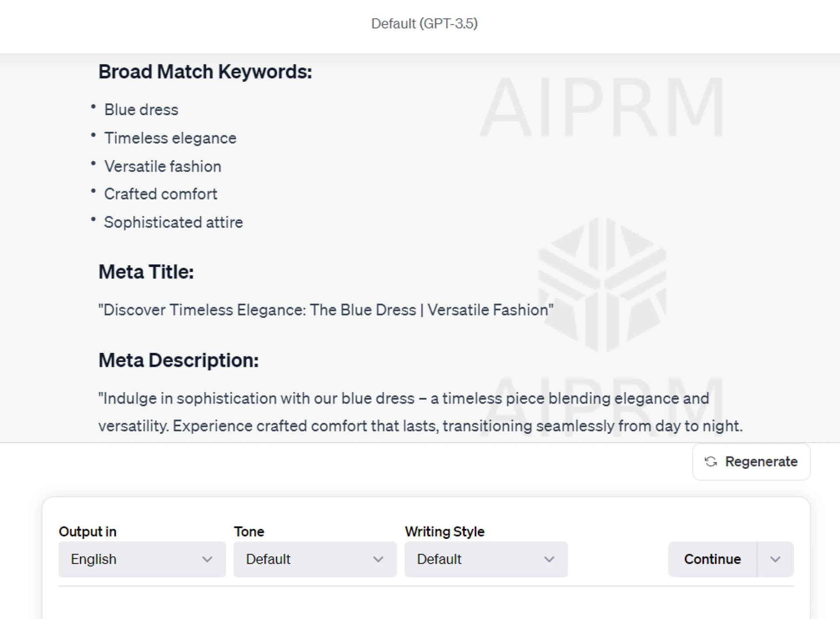Click the chevron on the English dropdown
Viewport: 840px width, 619px height.
[x=207, y=559]
